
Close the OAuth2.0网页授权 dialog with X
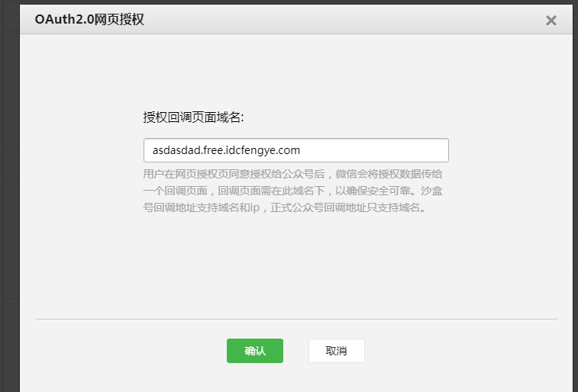[x=551, y=21]
